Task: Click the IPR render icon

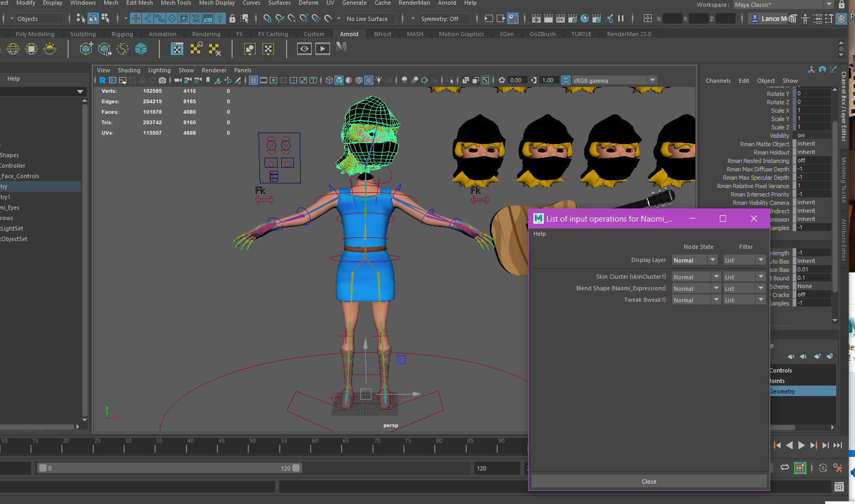Action: pos(560,19)
